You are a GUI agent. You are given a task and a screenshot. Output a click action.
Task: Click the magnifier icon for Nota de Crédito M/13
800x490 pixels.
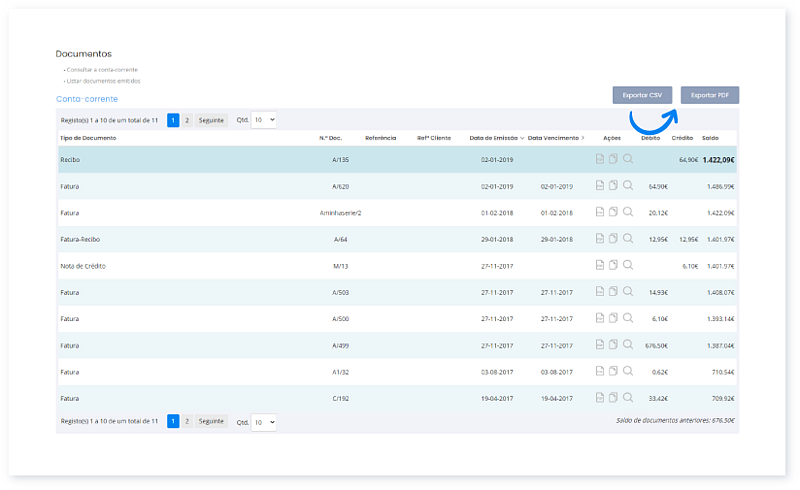pos(628,265)
